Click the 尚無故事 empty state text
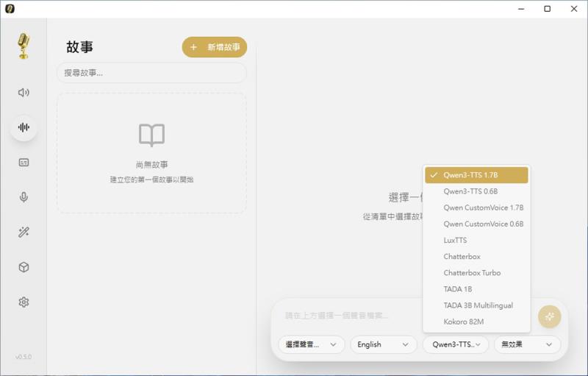Image resolution: width=588 pixels, height=376 pixels. coord(151,165)
